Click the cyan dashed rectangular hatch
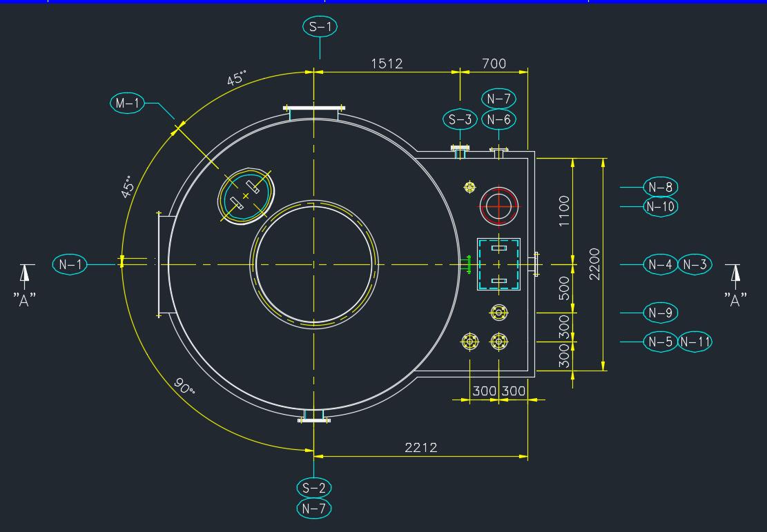The width and height of the screenshot is (767, 532). [498, 265]
